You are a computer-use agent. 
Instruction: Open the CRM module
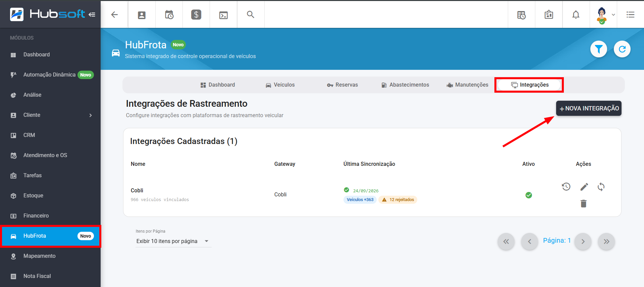[50, 135]
